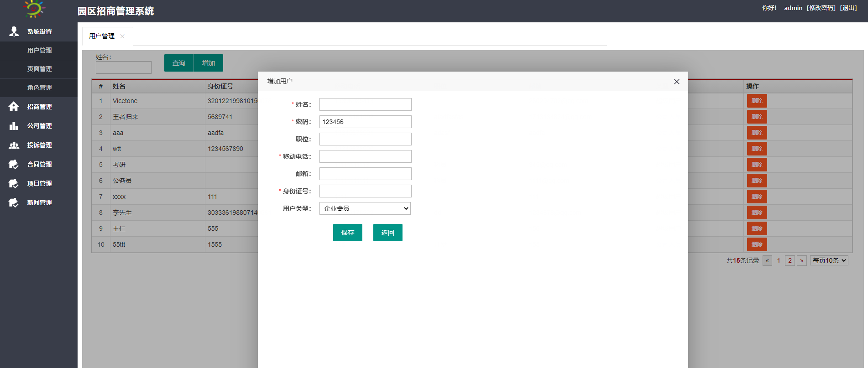Screen dimensions: 868x368
Task: Open 用户管理 in the sidebar
Action: click(39, 50)
